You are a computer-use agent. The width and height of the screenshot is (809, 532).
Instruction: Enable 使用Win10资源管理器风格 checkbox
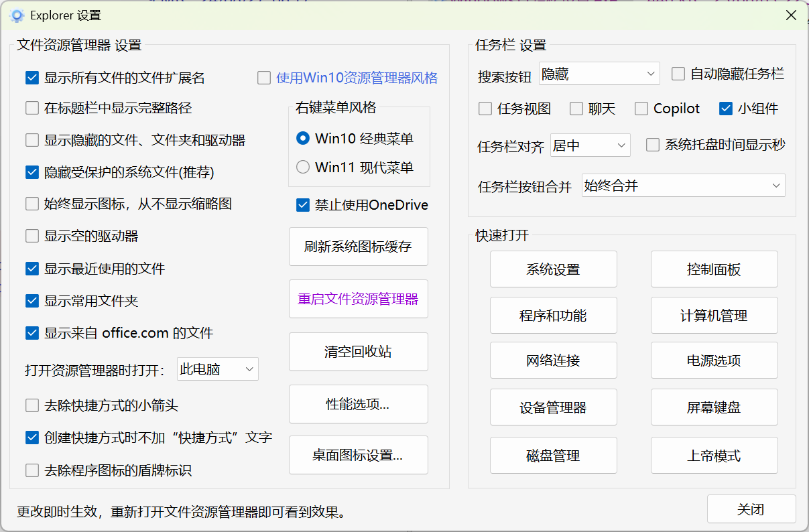pyautogui.click(x=264, y=78)
